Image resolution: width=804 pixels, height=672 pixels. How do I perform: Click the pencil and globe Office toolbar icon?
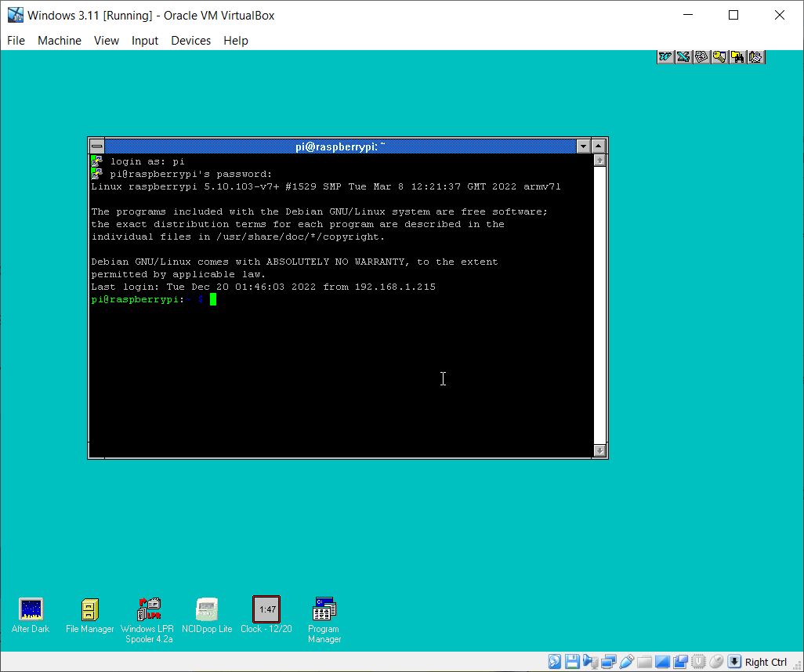pyautogui.click(x=755, y=57)
